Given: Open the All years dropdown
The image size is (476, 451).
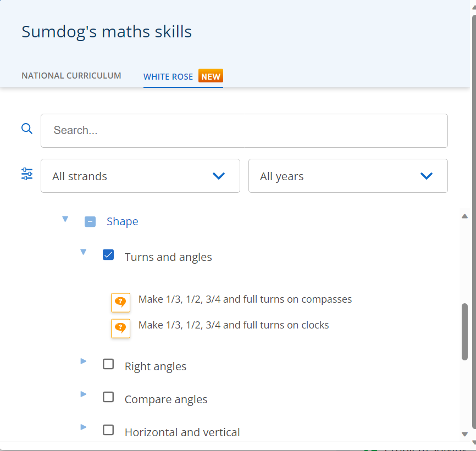Looking at the screenshot, I should click(x=348, y=176).
